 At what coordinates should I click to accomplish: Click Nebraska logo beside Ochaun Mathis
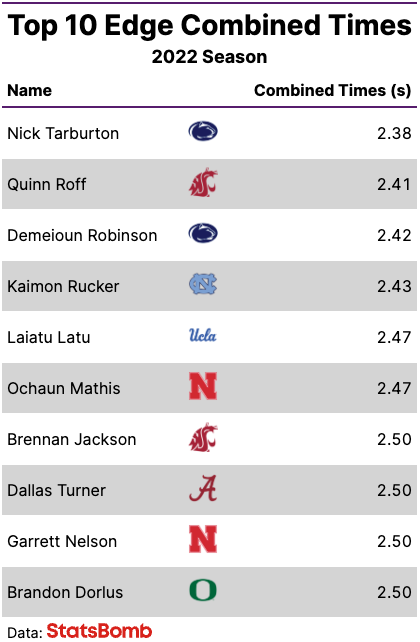coord(203,386)
